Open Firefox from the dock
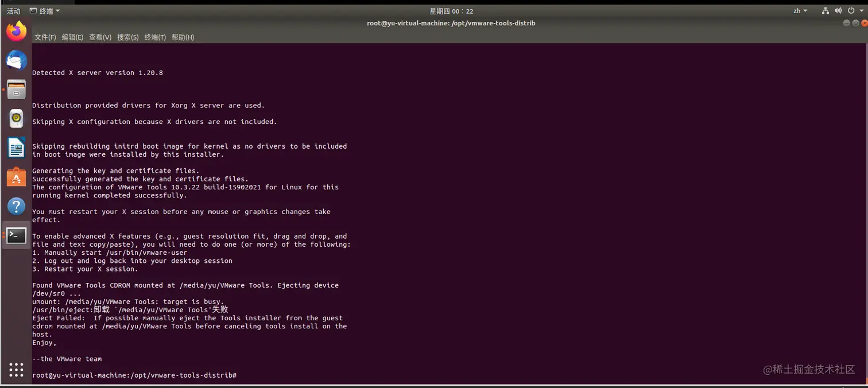The width and height of the screenshot is (868, 388). tap(16, 31)
